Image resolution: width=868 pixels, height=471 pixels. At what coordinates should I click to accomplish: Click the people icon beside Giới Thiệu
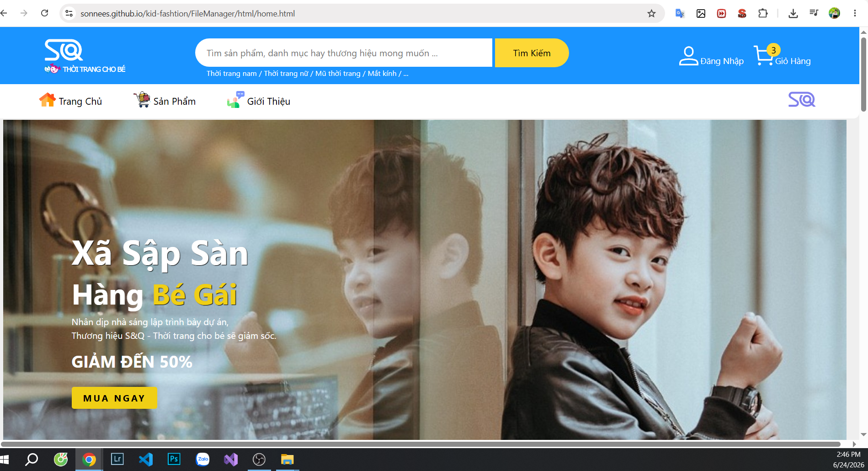pos(235,100)
